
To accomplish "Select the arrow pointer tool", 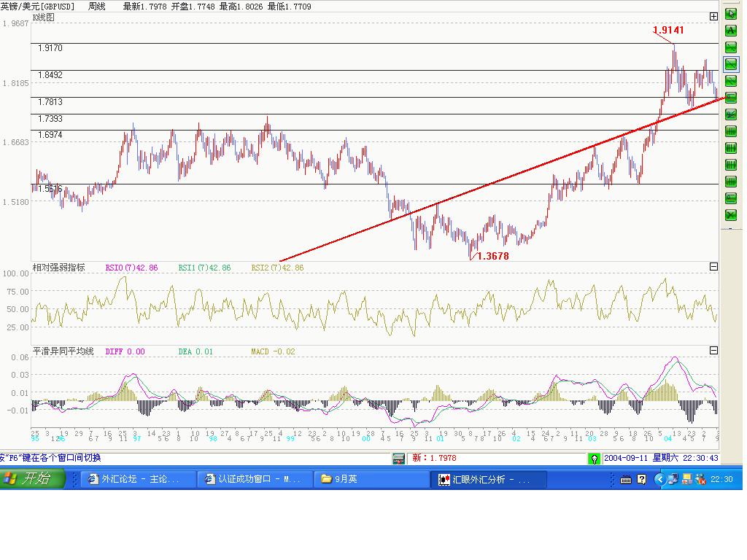I will pyautogui.click(x=730, y=13).
